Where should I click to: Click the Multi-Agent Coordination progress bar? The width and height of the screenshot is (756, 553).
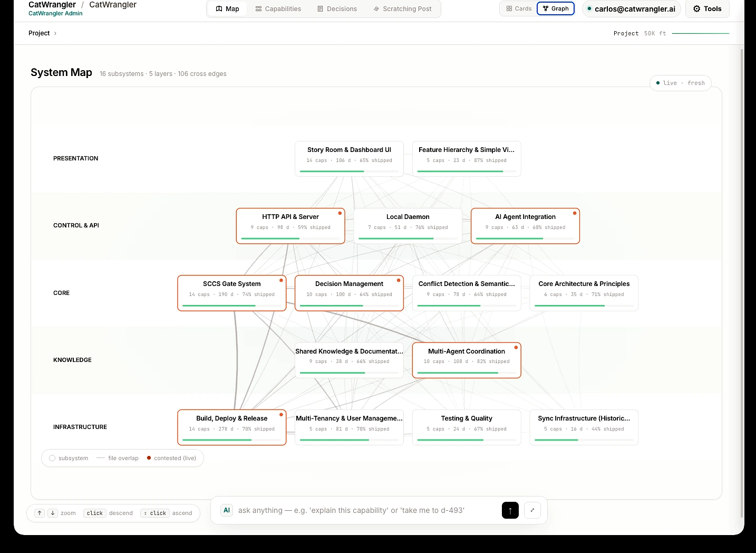(467, 373)
